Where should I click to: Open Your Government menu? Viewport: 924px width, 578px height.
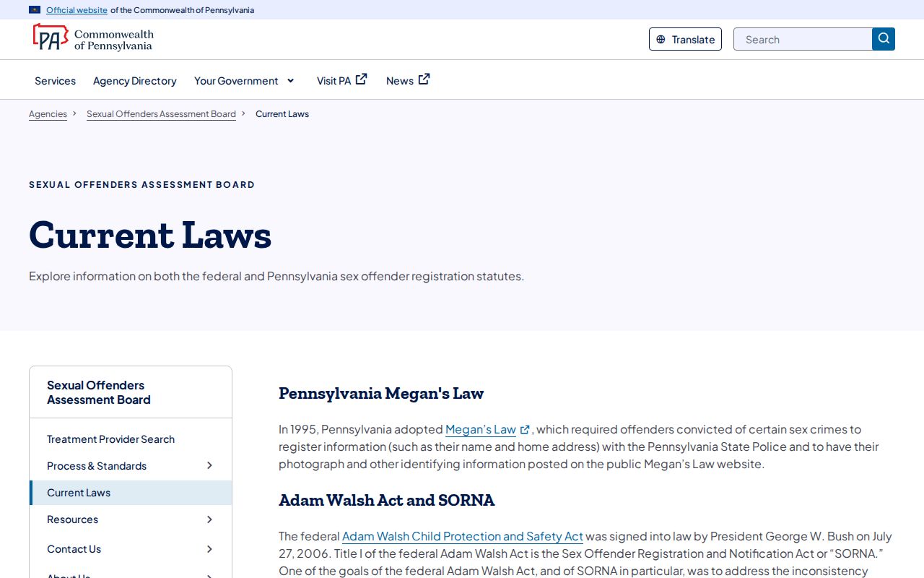coord(244,81)
